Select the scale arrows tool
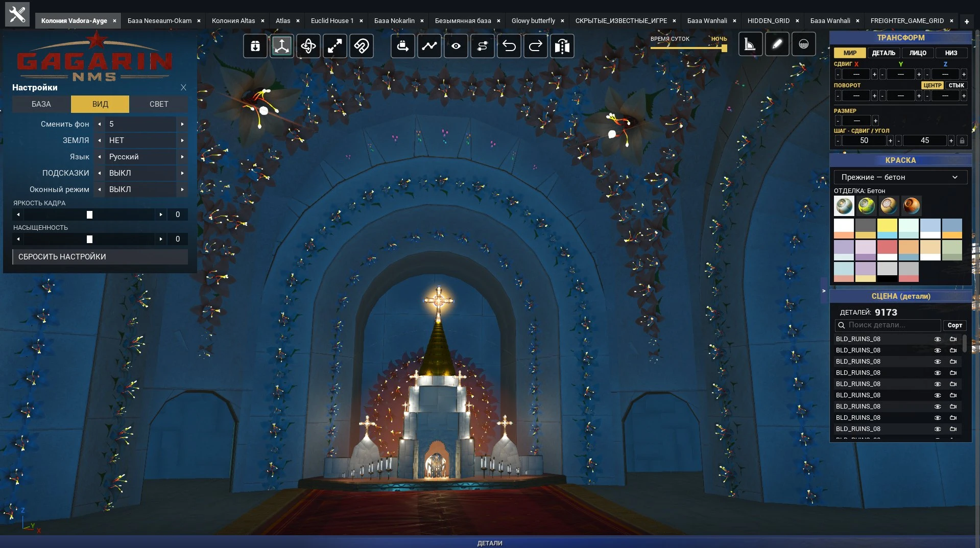This screenshot has width=980, height=548. (x=334, y=46)
